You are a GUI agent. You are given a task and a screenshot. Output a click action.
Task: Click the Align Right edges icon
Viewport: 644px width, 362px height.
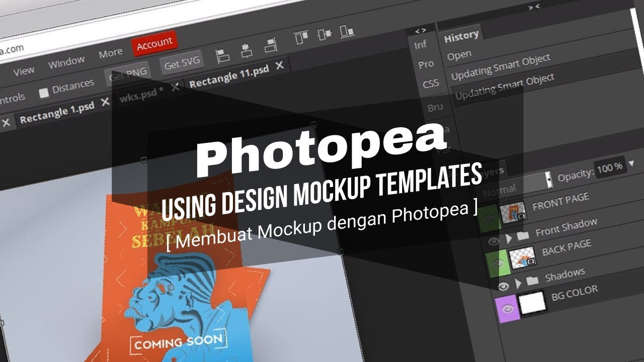coord(271,46)
